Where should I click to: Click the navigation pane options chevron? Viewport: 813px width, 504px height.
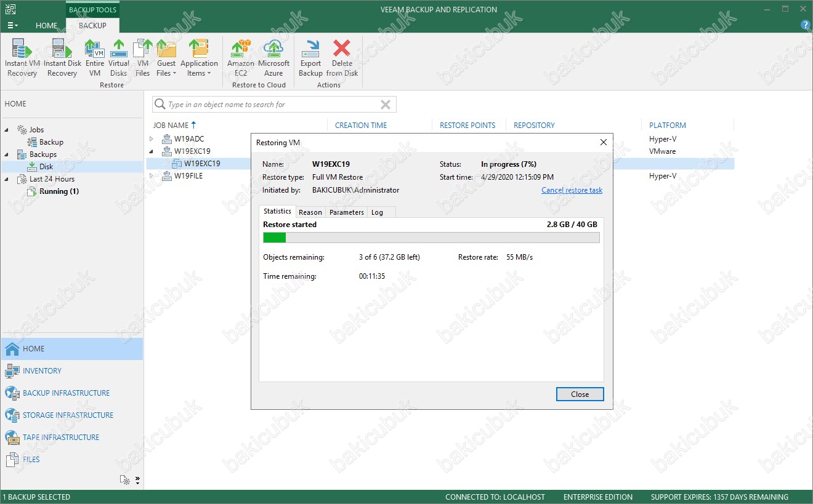click(137, 480)
